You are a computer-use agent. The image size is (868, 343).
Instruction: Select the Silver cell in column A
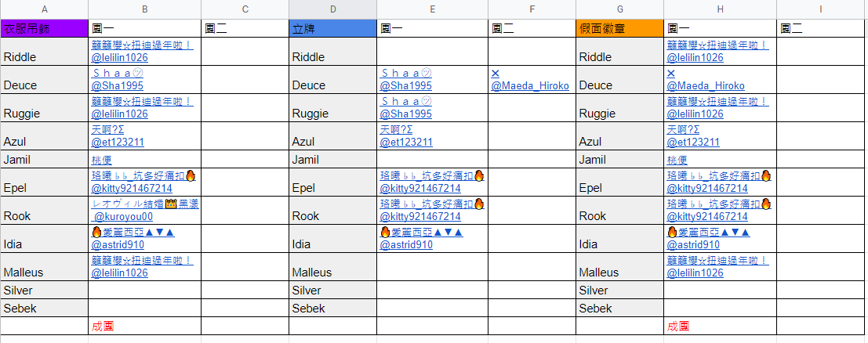pos(44,291)
